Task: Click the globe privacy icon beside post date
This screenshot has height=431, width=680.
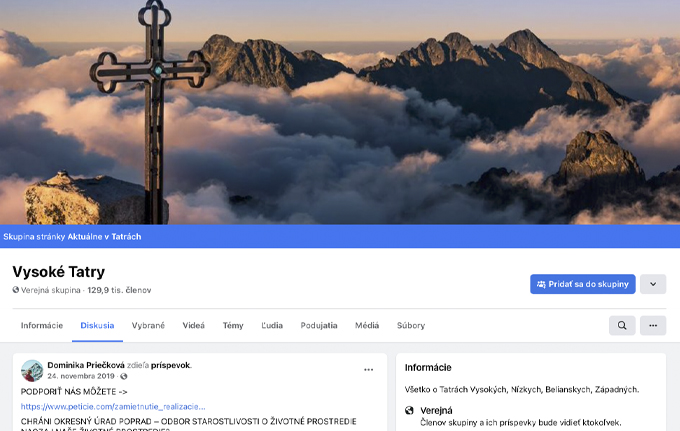Action: (x=124, y=376)
